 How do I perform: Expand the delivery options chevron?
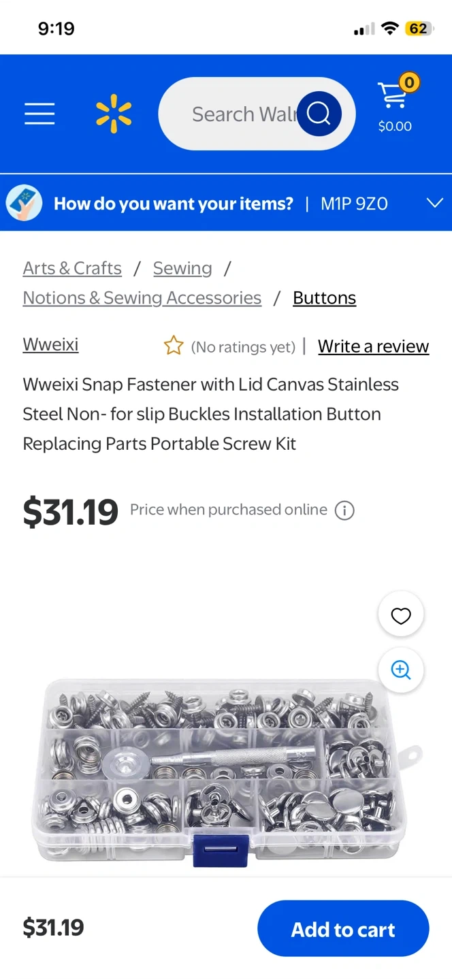point(434,203)
